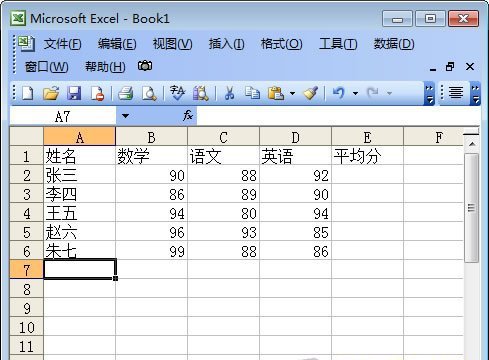Viewport: 489px width, 360px height.
Task: Click the Copy icon
Action: 252,93
